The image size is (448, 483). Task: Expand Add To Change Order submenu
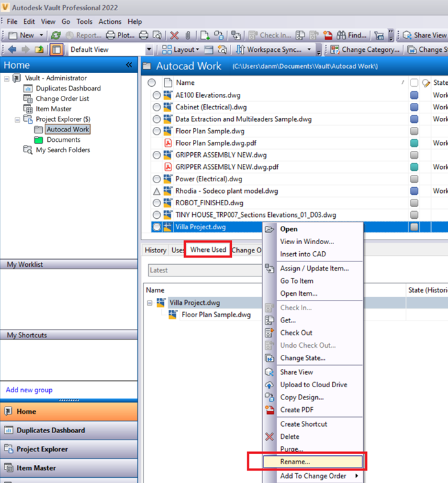[x=357, y=476]
